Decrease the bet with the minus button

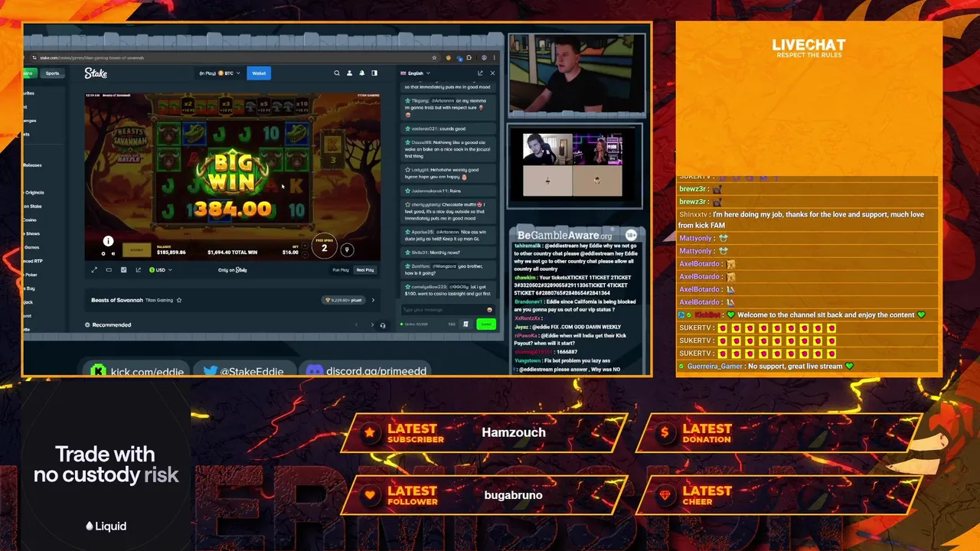click(x=305, y=254)
